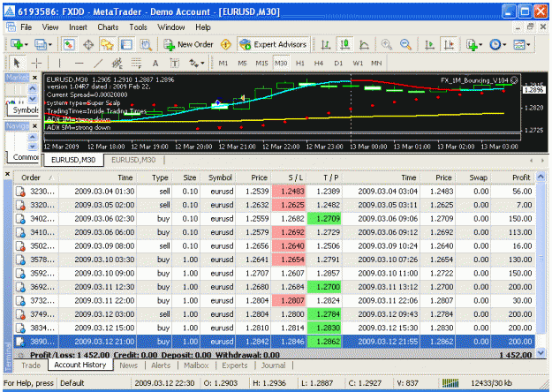Screen dimensions: 552x392
Task: Switch chart to Candlesticks mode
Action: 345,45
